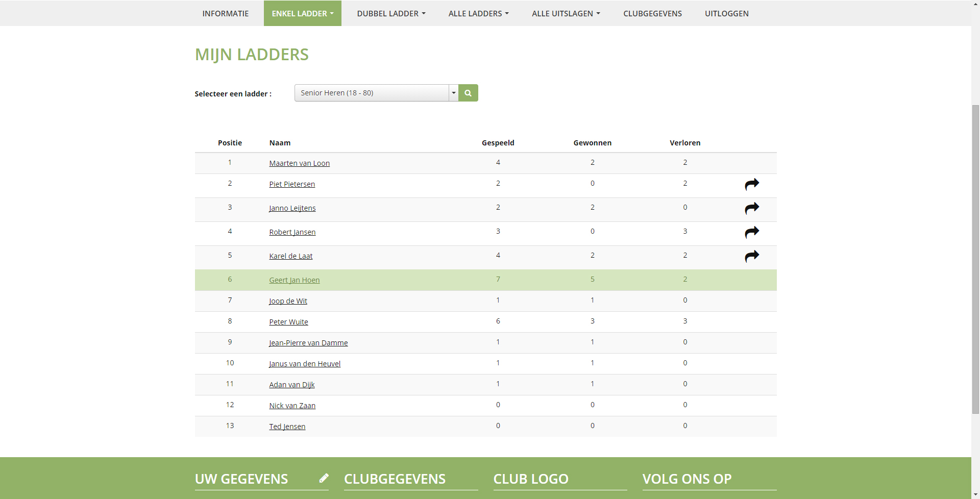Open Nick van Zaan's profile link
Image resolution: width=980 pixels, height=499 pixels.
292,406
